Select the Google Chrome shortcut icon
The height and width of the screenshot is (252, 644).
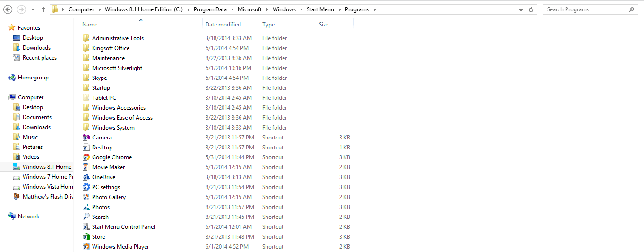(86, 157)
